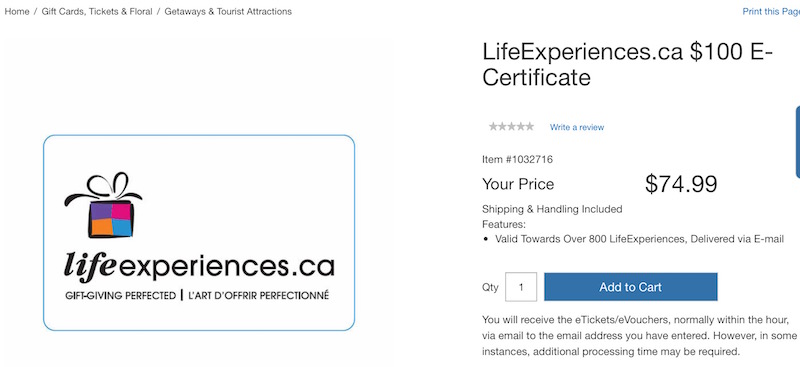Click the Valid Towards Over 800 LifeExperiences feature

tap(639, 239)
